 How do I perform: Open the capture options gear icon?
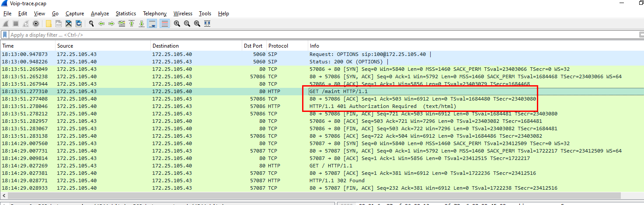[x=36, y=24]
